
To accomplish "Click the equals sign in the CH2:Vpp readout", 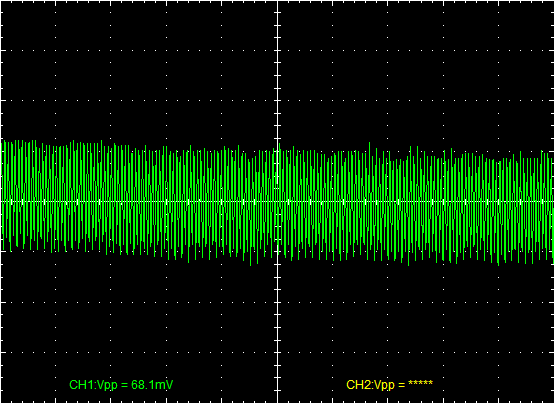I will [x=402, y=385].
